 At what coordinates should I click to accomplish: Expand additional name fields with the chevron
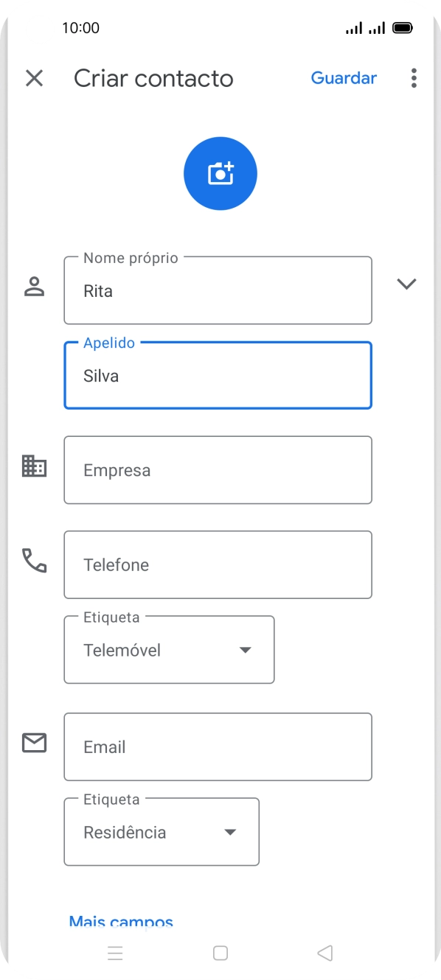(406, 284)
